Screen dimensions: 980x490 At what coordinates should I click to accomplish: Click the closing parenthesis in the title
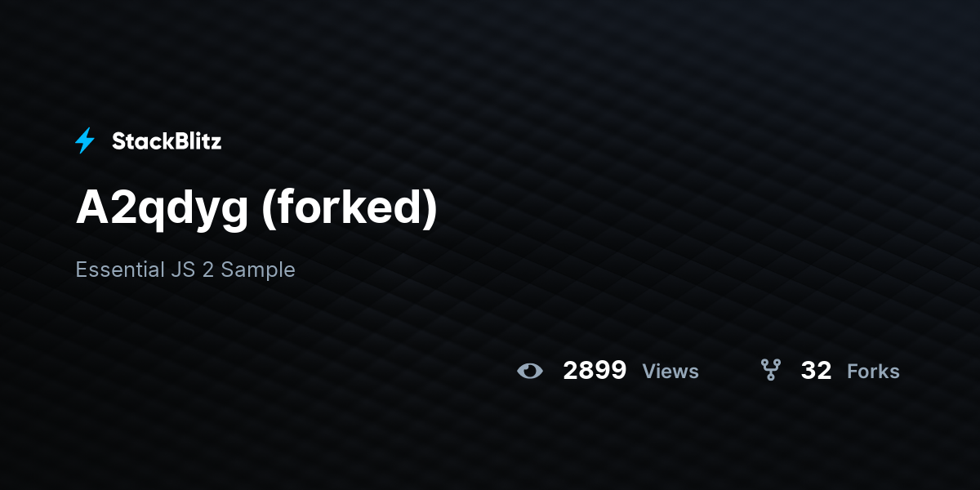point(430,210)
